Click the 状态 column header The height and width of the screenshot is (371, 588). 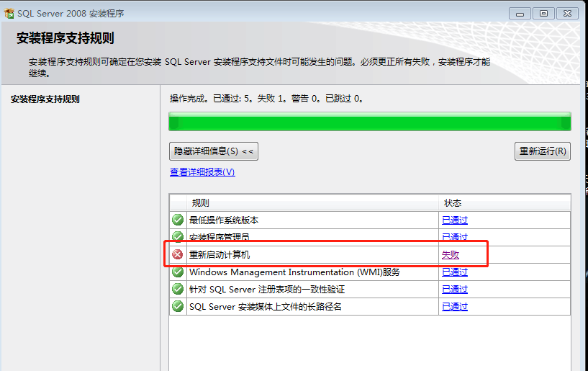coord(505,202)
